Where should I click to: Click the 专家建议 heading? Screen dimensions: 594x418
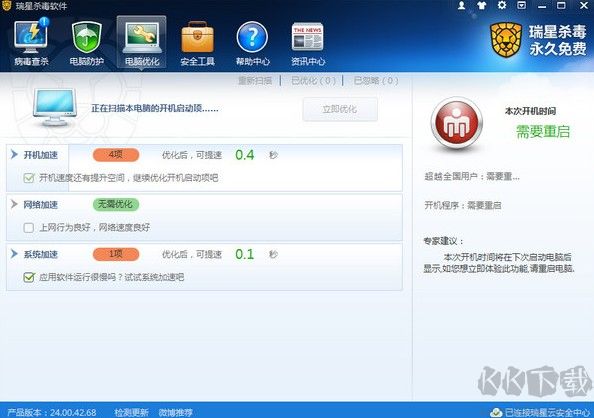click(x=444, y=241)
